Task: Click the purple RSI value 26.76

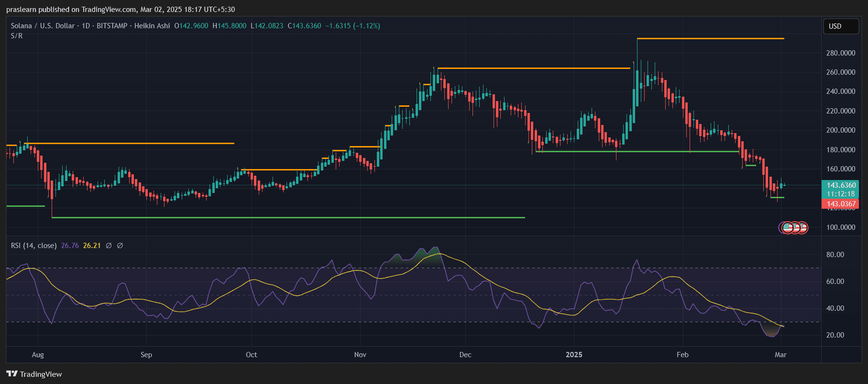Action: pyautogui.click(x=70, y=246)
